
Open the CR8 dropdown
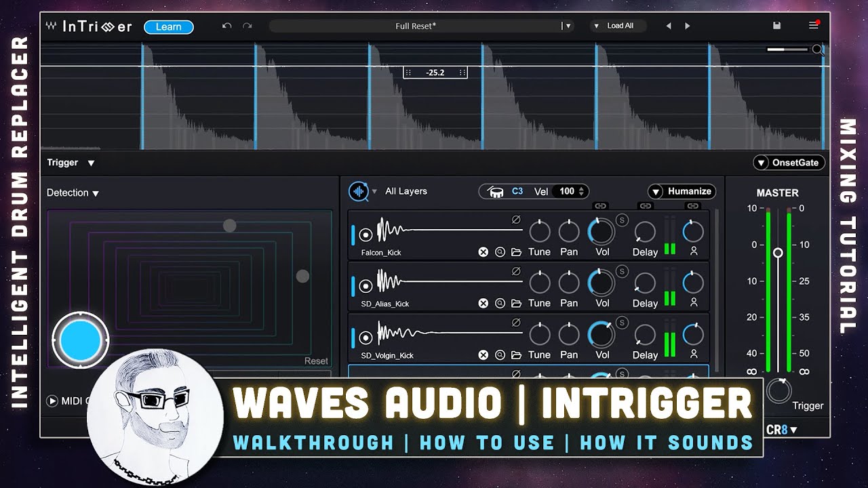click(781, 430)
